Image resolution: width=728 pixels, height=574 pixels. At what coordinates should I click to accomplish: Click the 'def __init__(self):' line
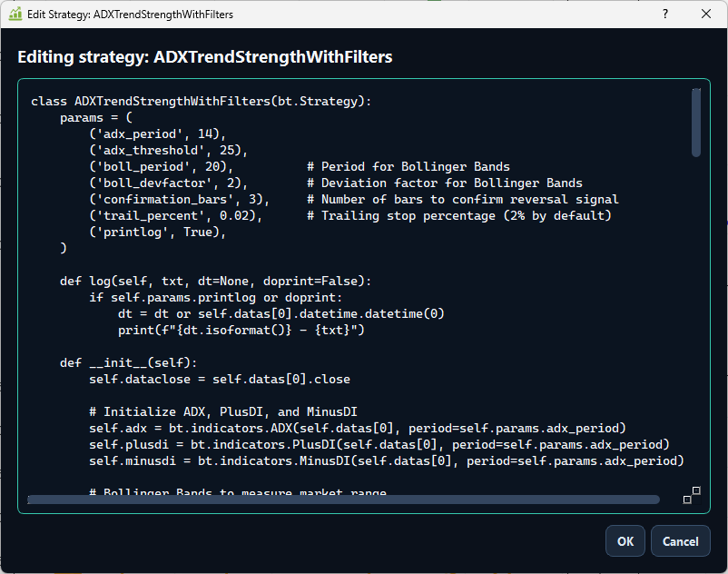pyautogui.click(x=129, y=363)
